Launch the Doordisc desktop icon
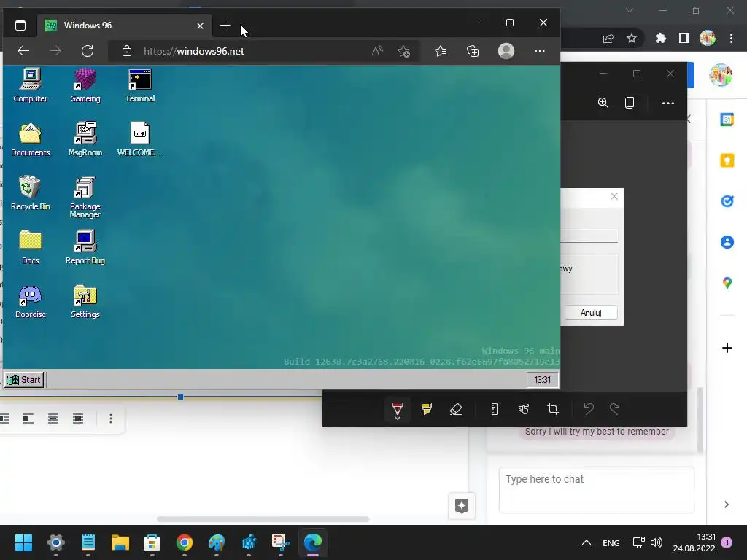Viewport: 747px width, 560px height. click(x=30, y=301)
